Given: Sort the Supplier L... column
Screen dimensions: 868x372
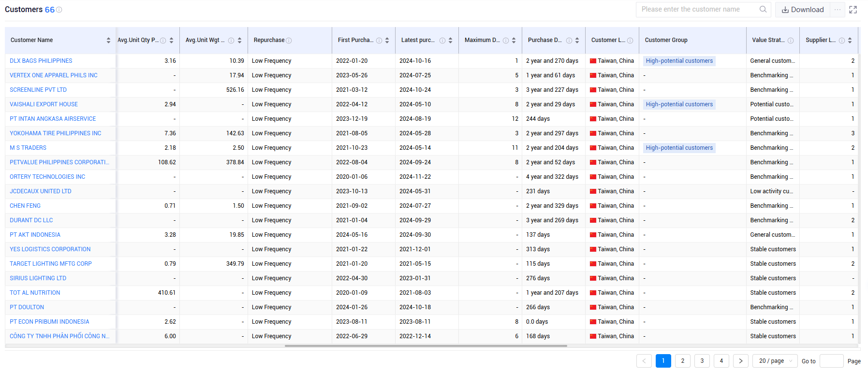Looking at the screenshot, I should [x=850, y=41].
